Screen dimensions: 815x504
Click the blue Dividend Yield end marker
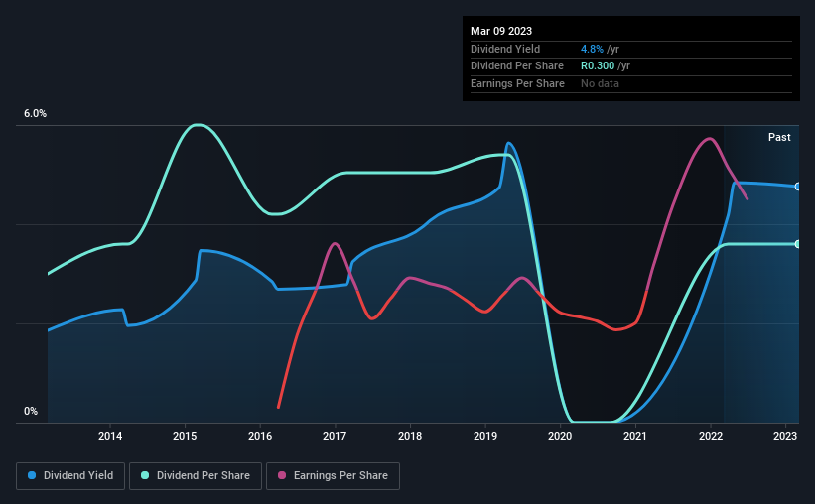coord(798,187)
